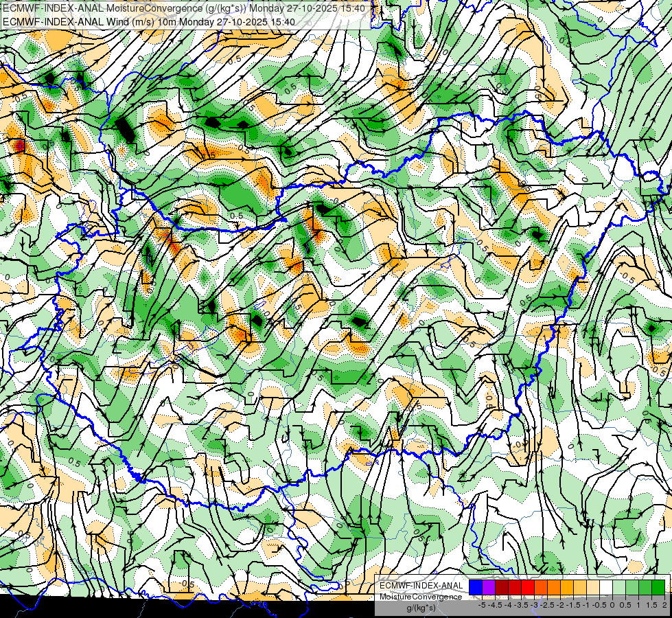Screen dimensions: 672x618
Task: Click orange swatch between -2.5 and -2
Action: (554, 588)
